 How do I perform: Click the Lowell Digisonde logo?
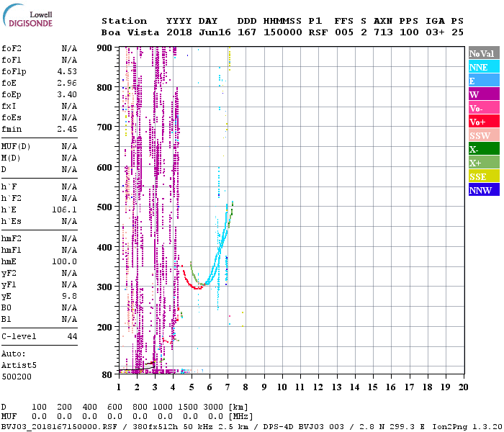[x=27, y=15]
